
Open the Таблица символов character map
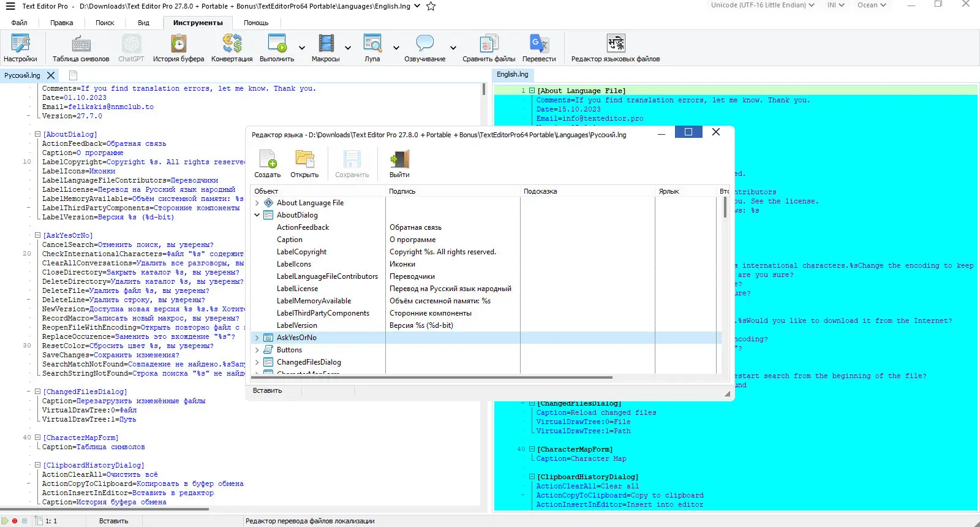pyautogui.click(x=81, y=48)
